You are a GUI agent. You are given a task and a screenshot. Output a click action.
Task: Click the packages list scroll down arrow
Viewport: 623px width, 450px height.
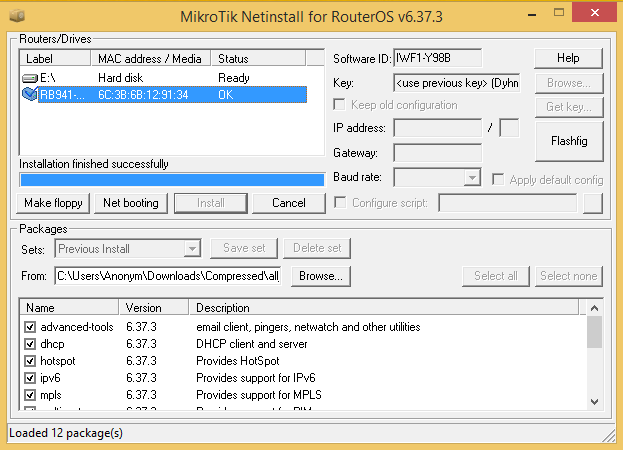coord(594,402)
